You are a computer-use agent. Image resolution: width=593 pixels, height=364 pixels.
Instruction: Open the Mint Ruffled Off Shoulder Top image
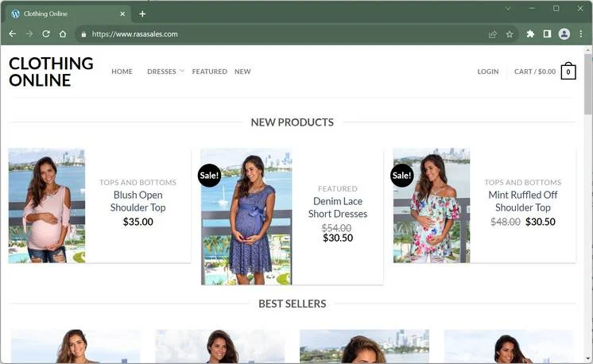[432, 206]
